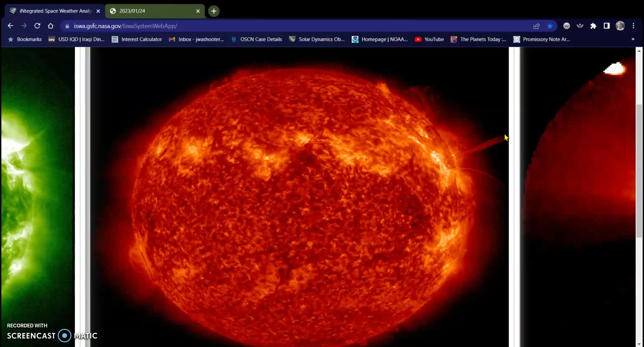The height and width of the screenshot is (347, 644).
Task: Open the browser home page icon
Action: (51, 26)
